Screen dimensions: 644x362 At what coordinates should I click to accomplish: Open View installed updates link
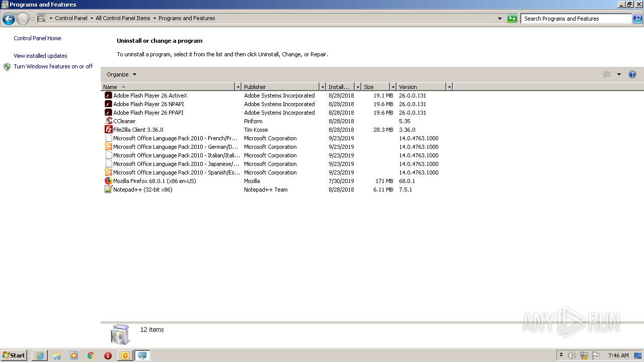point(40,56)
